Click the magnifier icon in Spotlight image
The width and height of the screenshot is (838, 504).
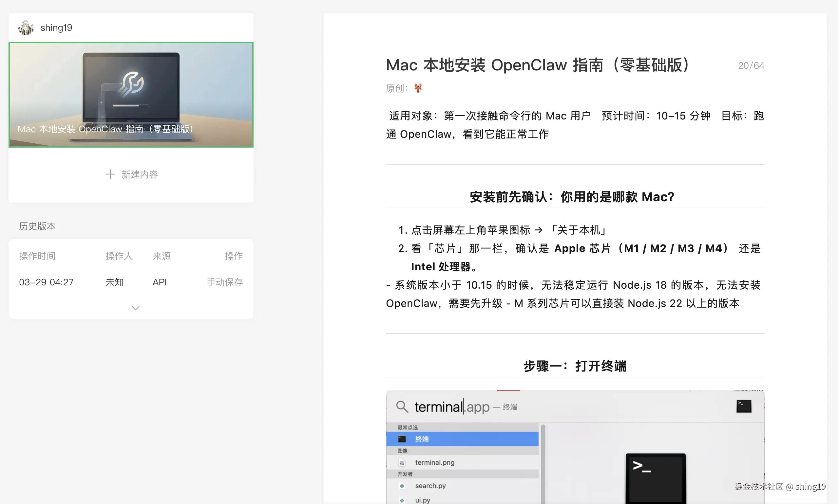[402, 406]
